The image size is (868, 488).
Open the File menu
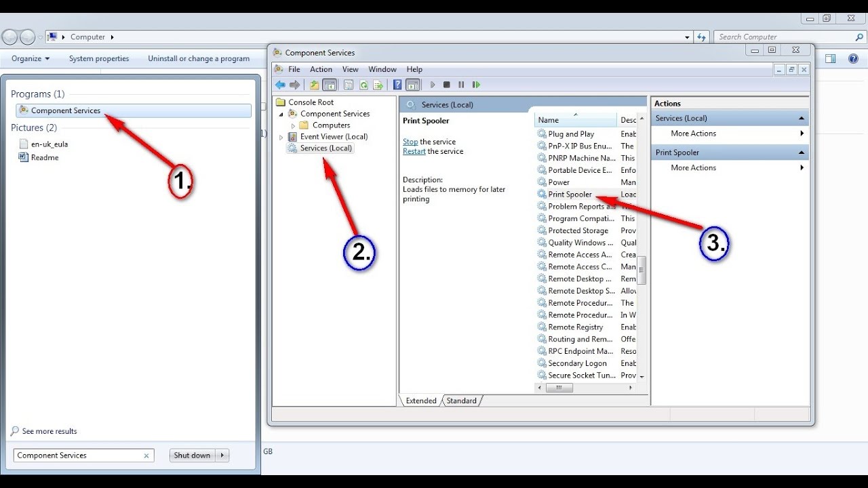294,69
